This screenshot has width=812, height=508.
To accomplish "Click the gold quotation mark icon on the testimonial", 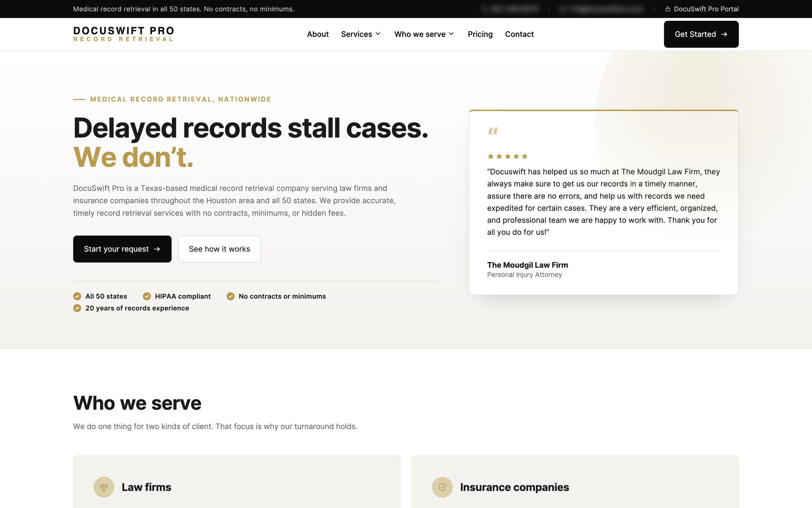I will (x=493, y=131).
